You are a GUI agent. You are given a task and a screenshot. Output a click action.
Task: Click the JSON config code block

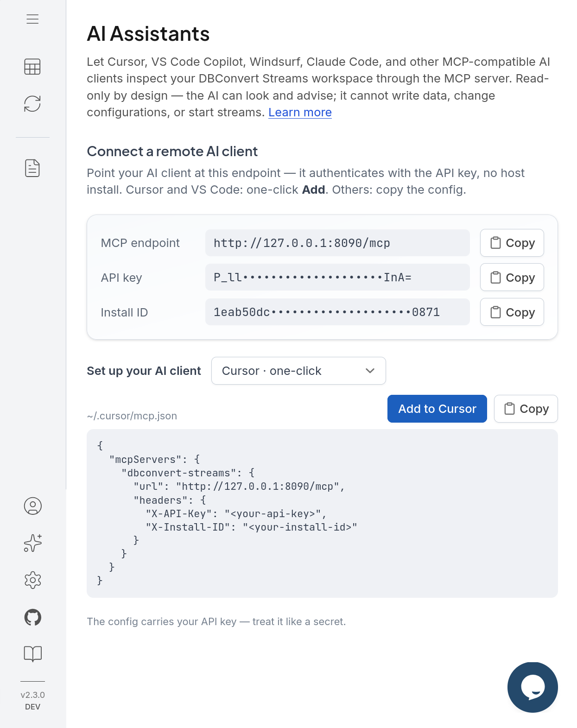point(322,513)
